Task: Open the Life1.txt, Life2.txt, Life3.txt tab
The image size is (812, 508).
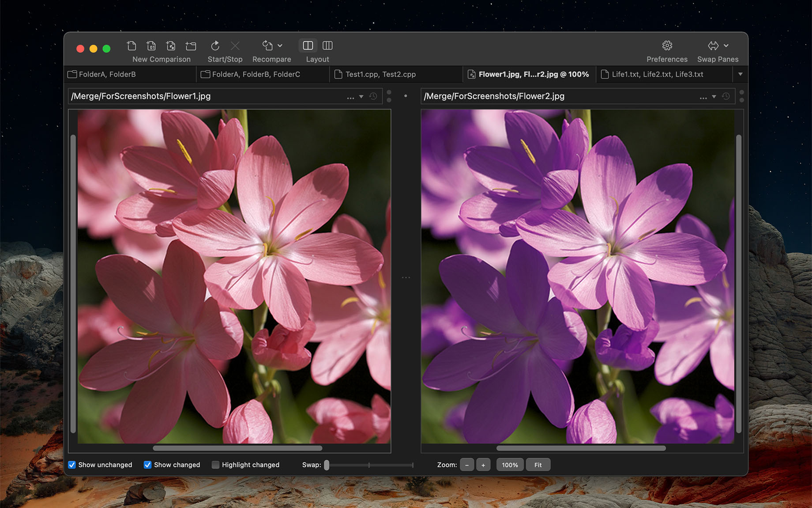Action: (657, 74)
